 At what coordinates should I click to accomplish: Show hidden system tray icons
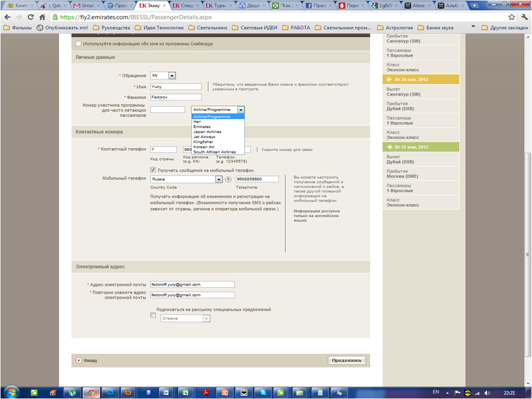tap(447, 393)
